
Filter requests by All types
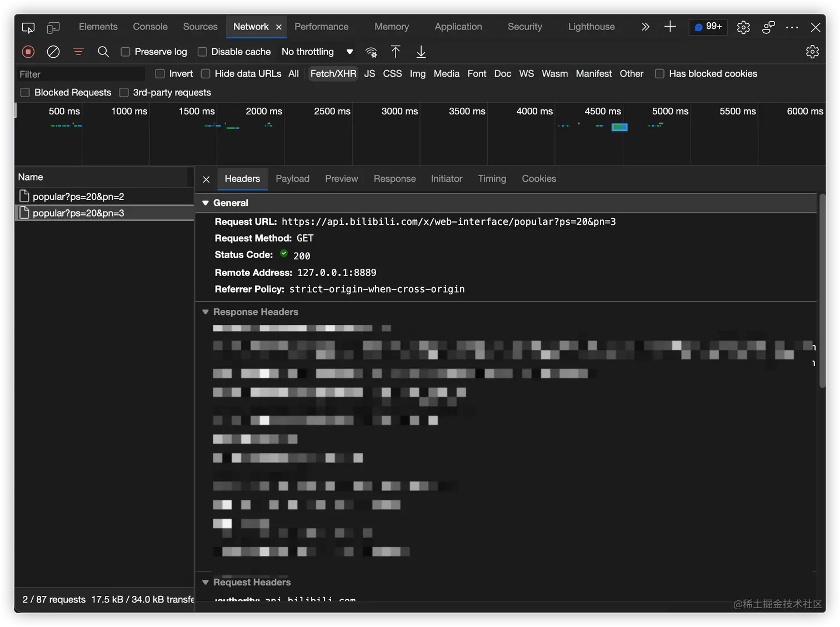(x=294, y=74)
